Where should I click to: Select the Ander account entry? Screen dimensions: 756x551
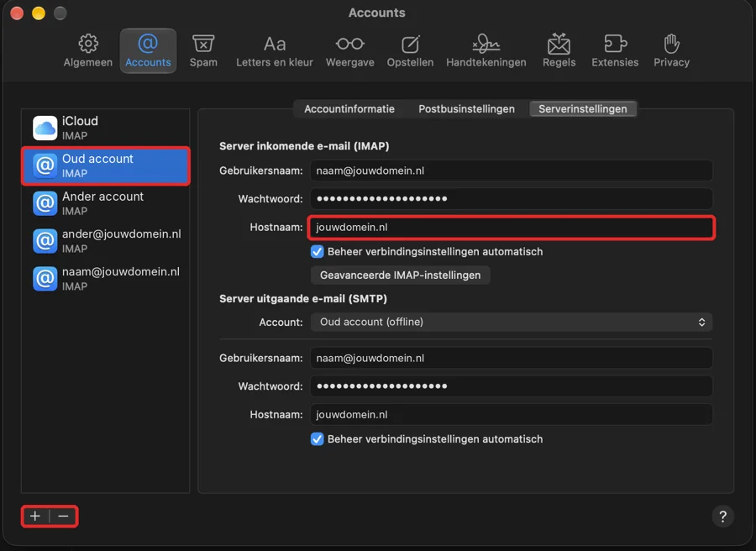click(106, 203)
